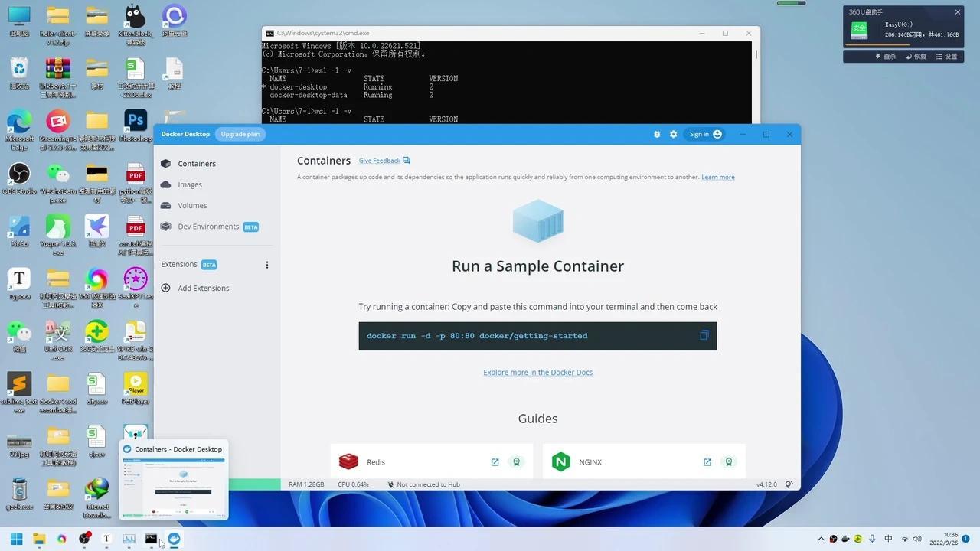Open the Give Feedback link
This screenshot has height=551, width=980.
tap(379, 160)
